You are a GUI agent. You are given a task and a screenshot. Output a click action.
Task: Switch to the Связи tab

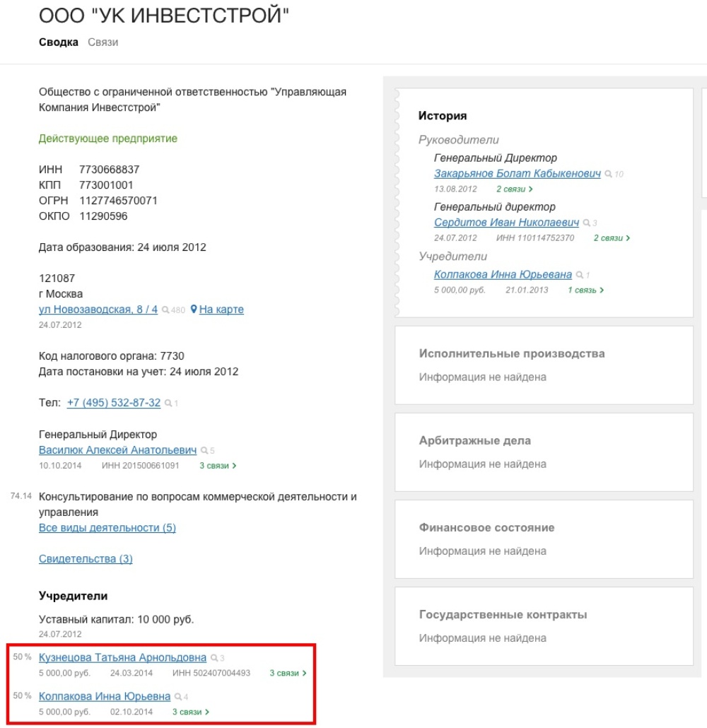pos(103,42)
